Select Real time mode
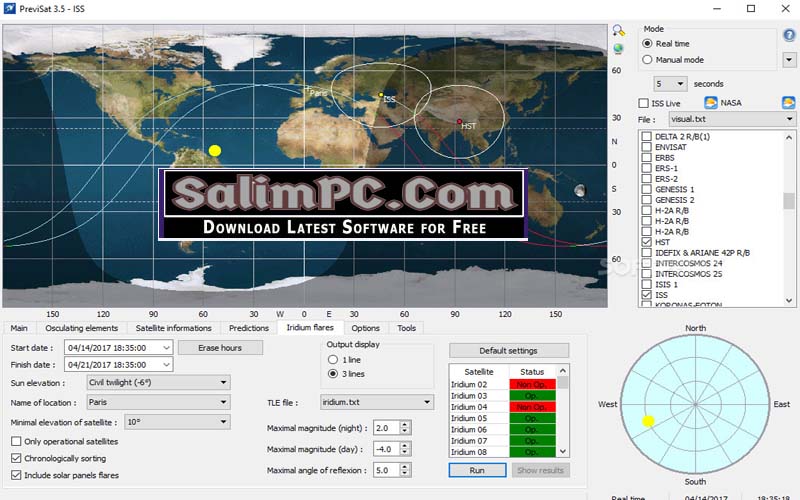Screen dimensions: 800x500 647,43
